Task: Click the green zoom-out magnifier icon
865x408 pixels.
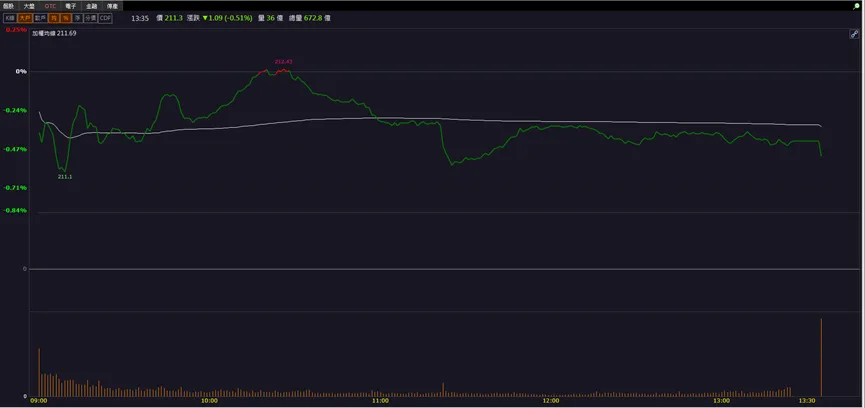Action: [856, 6]
